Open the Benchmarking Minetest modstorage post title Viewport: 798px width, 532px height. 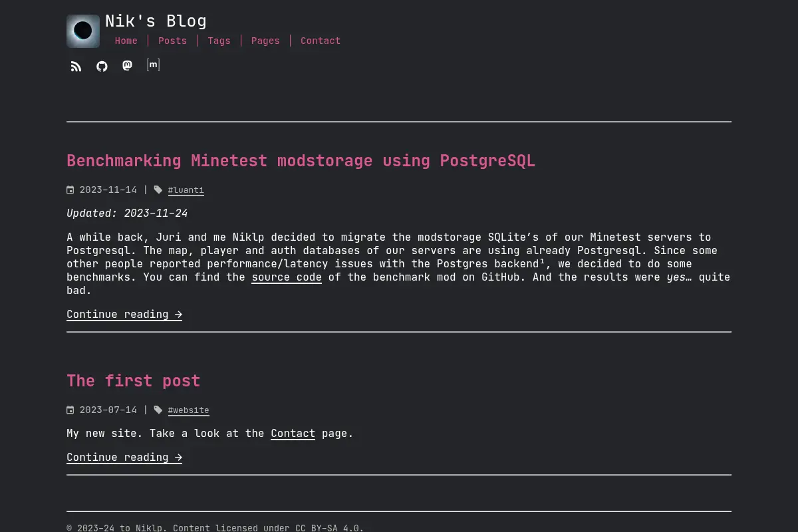301,161
